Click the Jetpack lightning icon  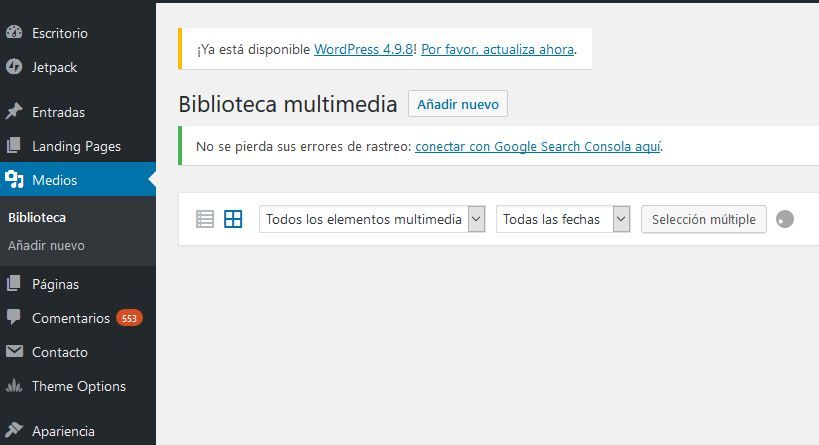tap(14, 67)
